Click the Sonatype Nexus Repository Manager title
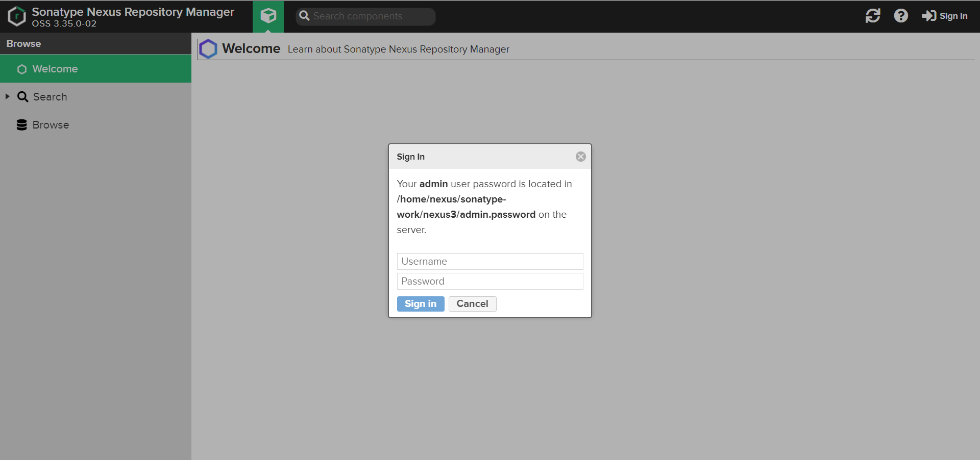 point(133,12)
